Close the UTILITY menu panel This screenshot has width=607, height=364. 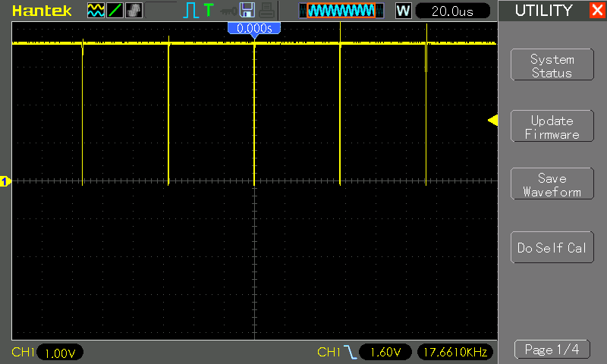(x=596, y=11)
